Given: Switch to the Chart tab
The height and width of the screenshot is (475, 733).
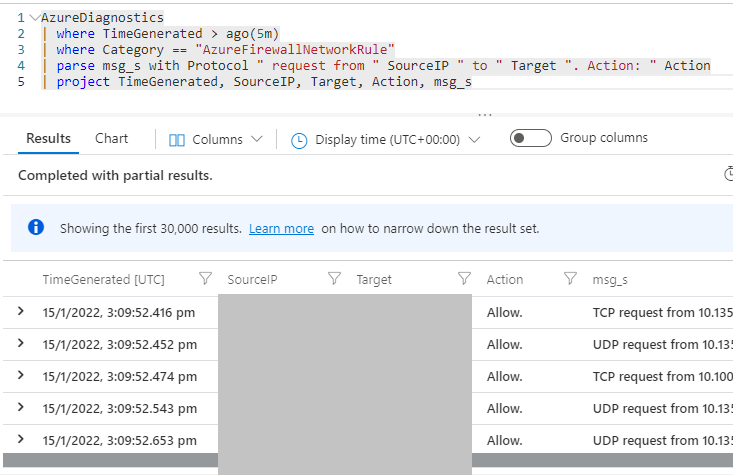Looking at the screenshot, I should pos(111,139).
